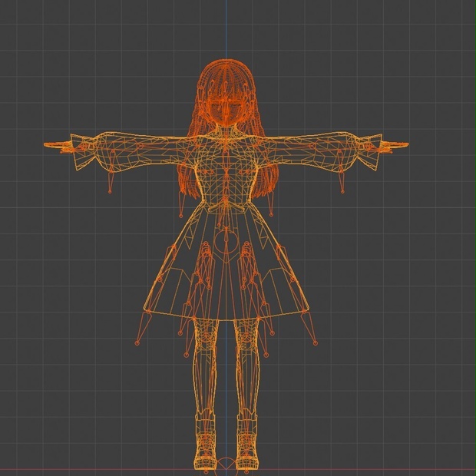476x476 pixels.
Task: Select the bone tip under the left sleeve
Action: (x=110, y=192)
